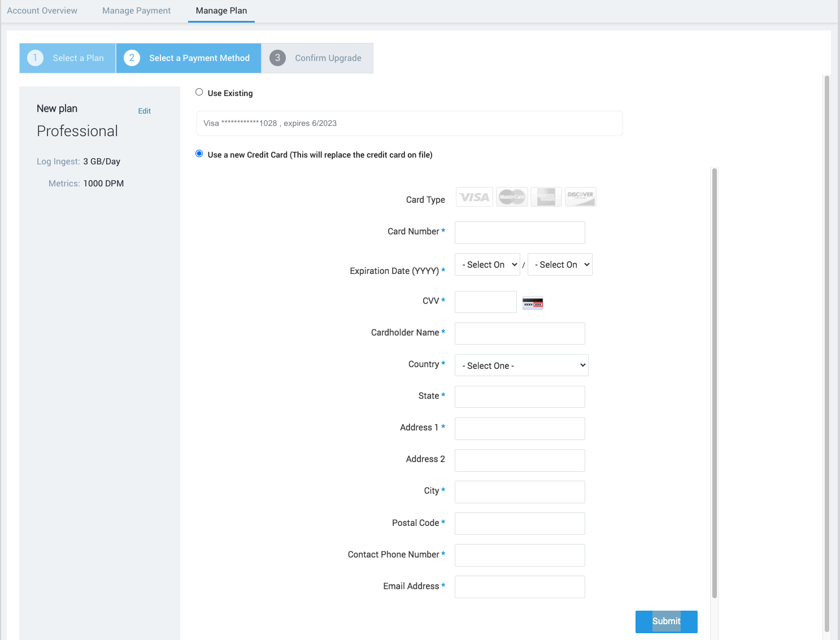Select the MasterCard card type icon
The width and height of the screenshot is (840, 640).
point(511,197)
